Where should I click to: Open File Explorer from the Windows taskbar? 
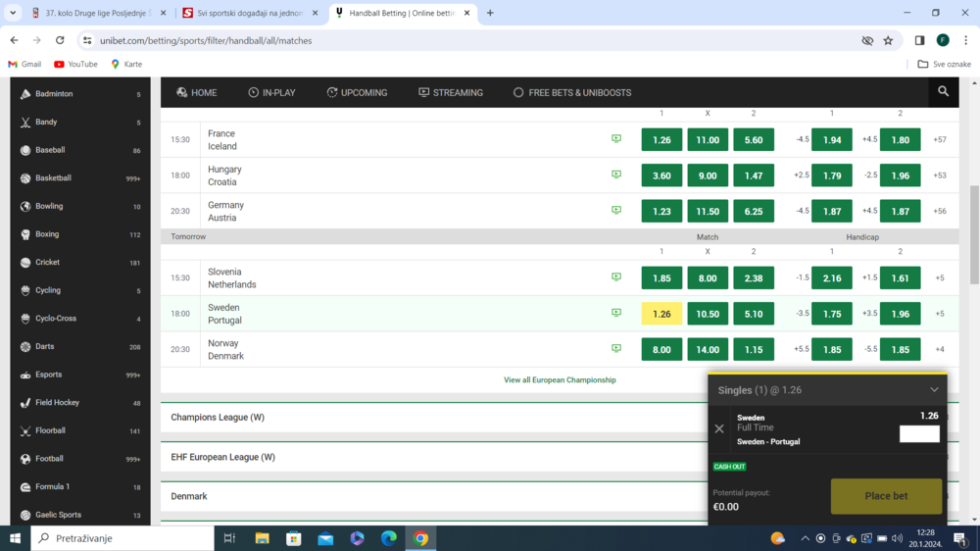262,538
